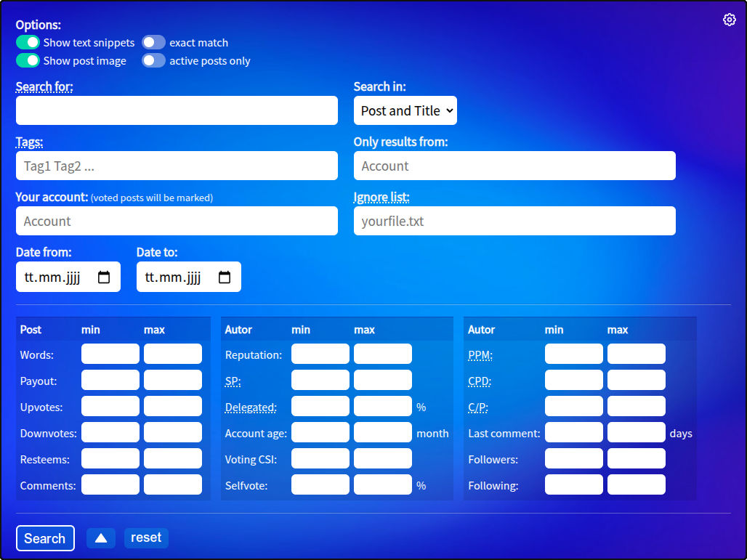Viewport: 747px width, 560px height.
Task: Select the Only results from account field
Action: point(514,166)
